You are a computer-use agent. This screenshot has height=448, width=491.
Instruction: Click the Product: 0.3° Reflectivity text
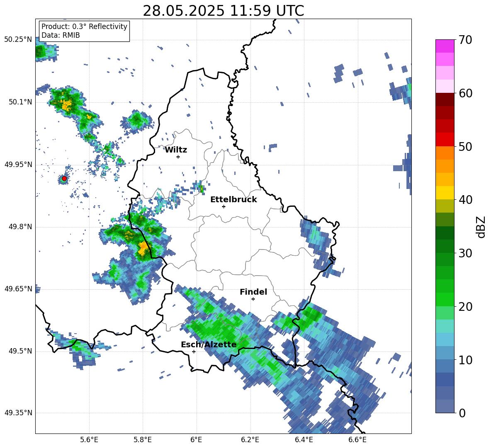tap(84, 26)
